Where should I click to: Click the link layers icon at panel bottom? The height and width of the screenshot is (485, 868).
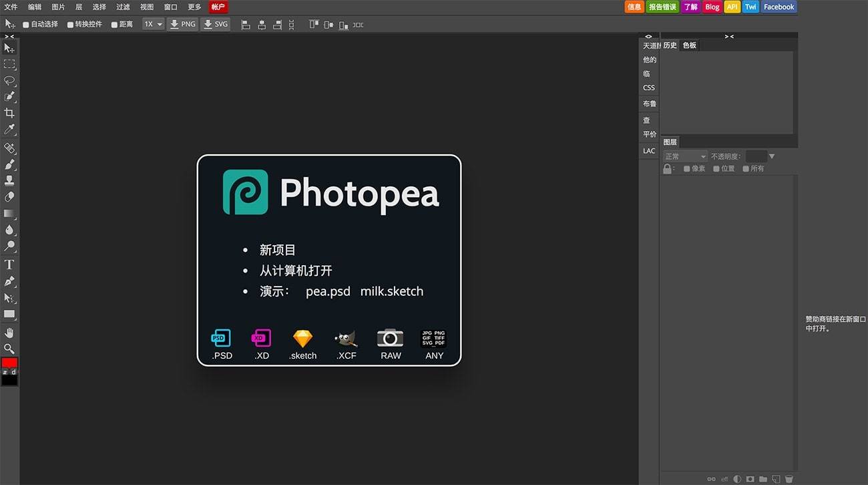pyautogui.click(x=711, y=479)
